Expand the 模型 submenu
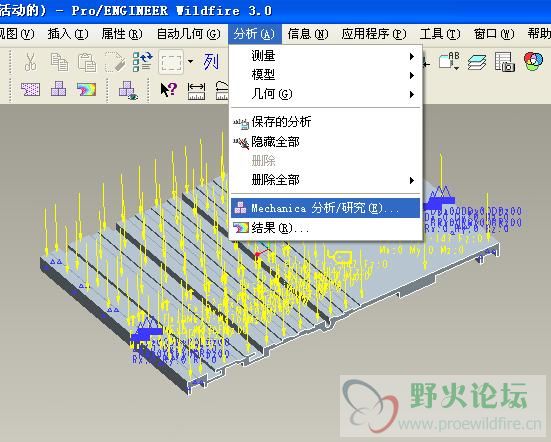This screenshot has width=551, height=442. 325,75
